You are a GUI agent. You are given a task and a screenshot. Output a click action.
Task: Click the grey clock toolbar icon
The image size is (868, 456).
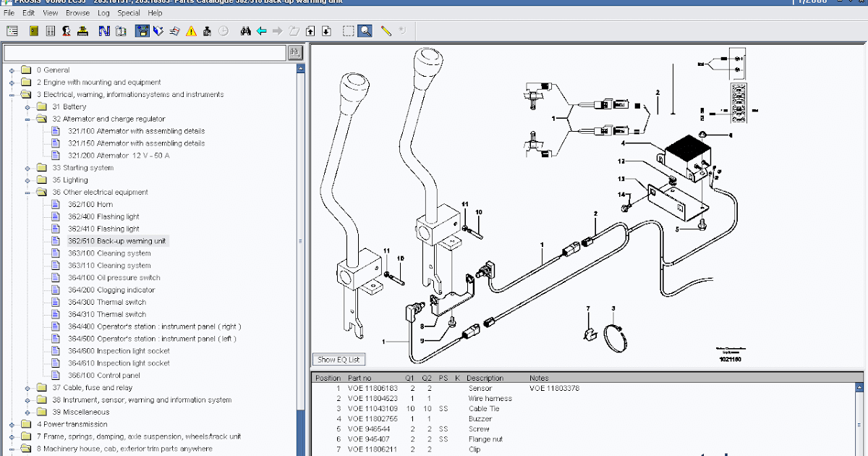click(x=224, y=31)
